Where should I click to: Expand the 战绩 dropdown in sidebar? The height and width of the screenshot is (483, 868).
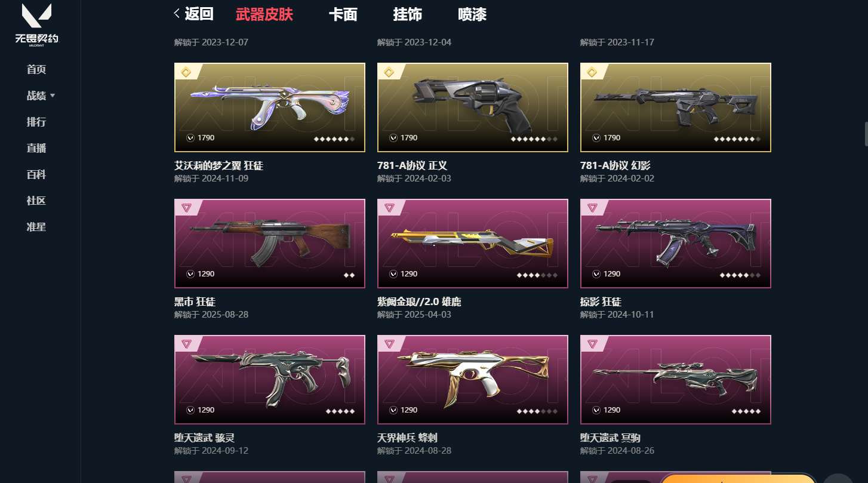41,96
